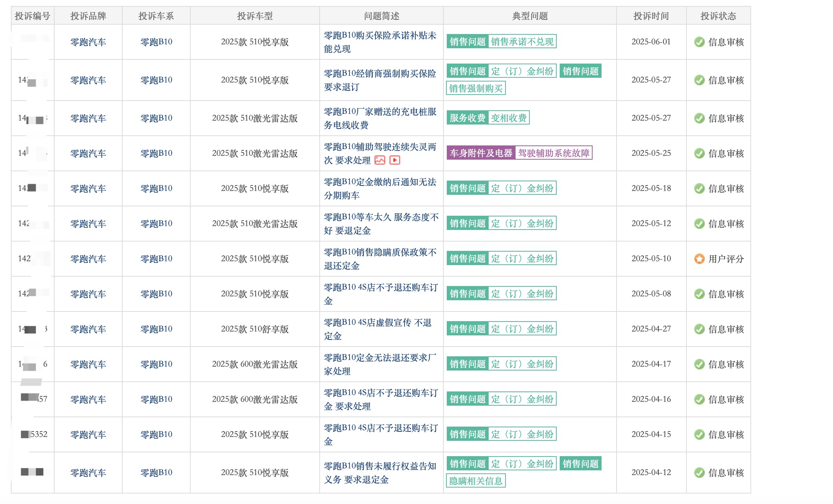833x504 pixels.
Task: Open complaint 零跑B10销售隐瞒质保政策不退还定金
Action: (380, 259)
